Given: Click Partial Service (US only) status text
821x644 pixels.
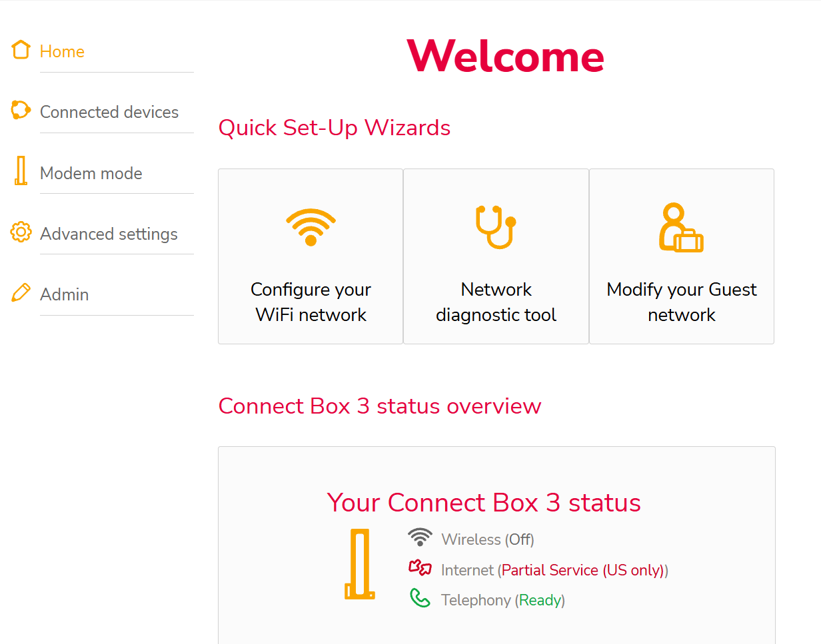Looking at the screenshot, I should coord(583,570).
